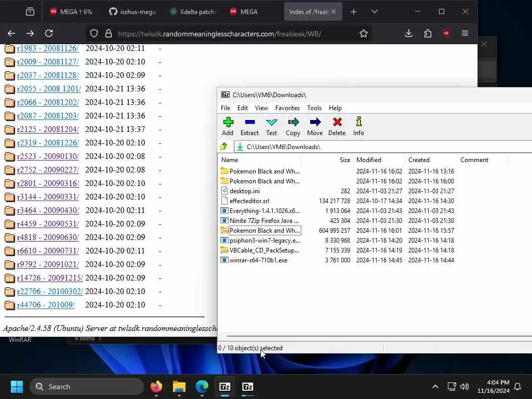Open the notification bell in the taskbar

click(x=518, y=387)
